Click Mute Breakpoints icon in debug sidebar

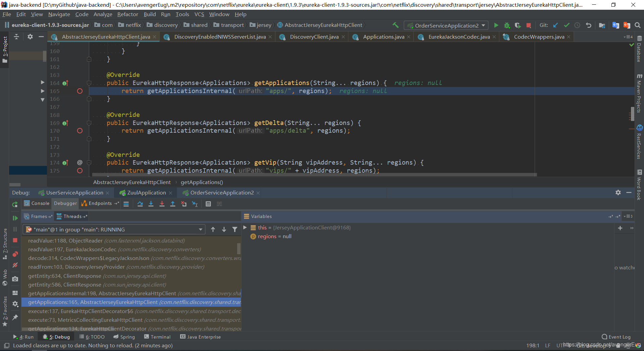[x=15, y=265]
